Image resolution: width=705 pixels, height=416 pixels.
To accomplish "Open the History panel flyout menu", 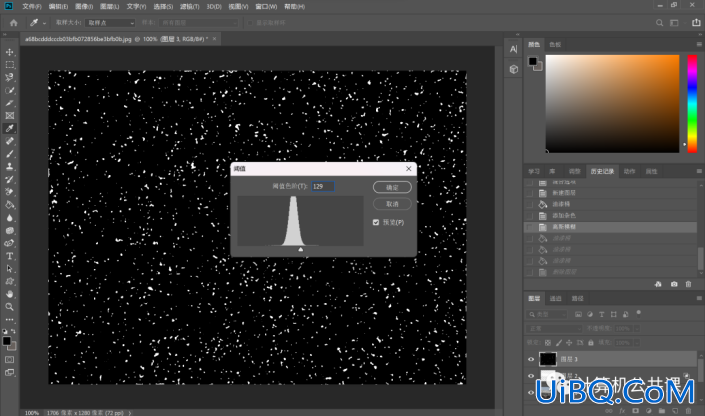I will 699,171.
